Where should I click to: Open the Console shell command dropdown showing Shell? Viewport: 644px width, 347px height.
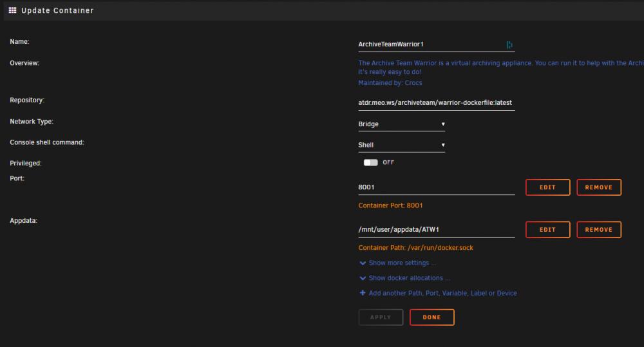click(x=402, y=145)
